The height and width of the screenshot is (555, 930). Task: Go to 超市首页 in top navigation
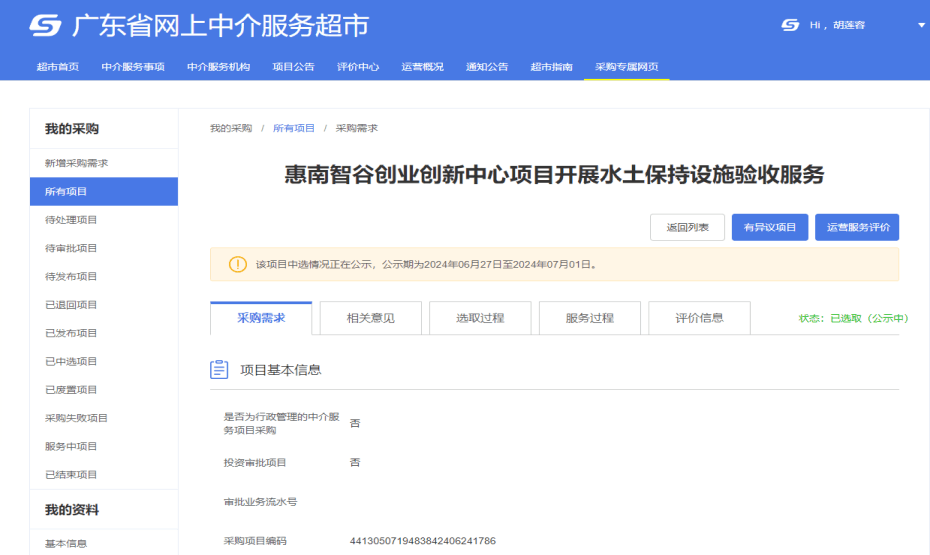(x=57, y=67)
